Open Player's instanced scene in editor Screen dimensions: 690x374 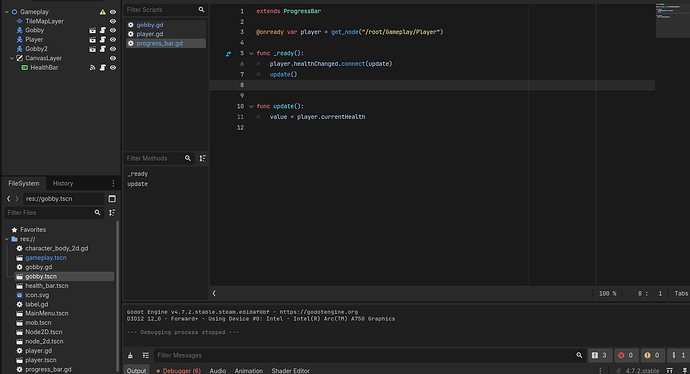[x=92, y=40]
